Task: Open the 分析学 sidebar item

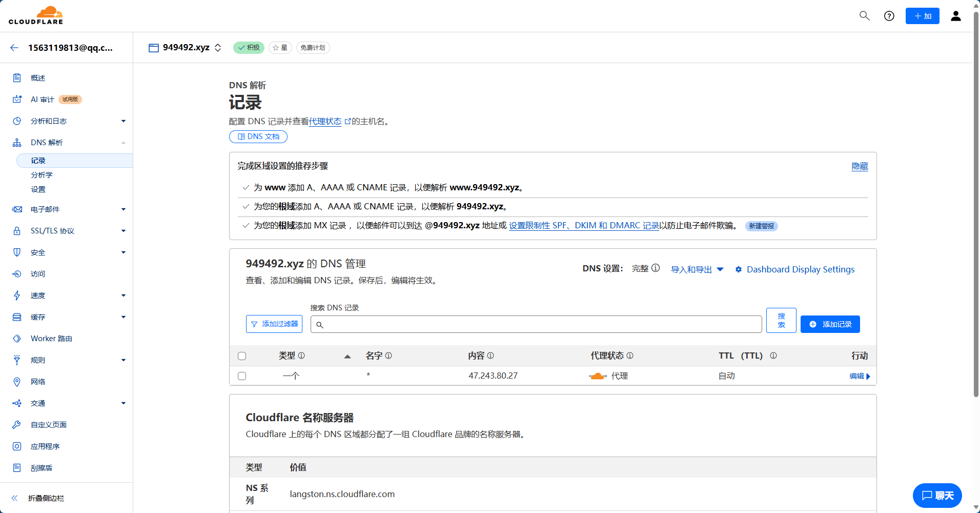Action: 42,175
